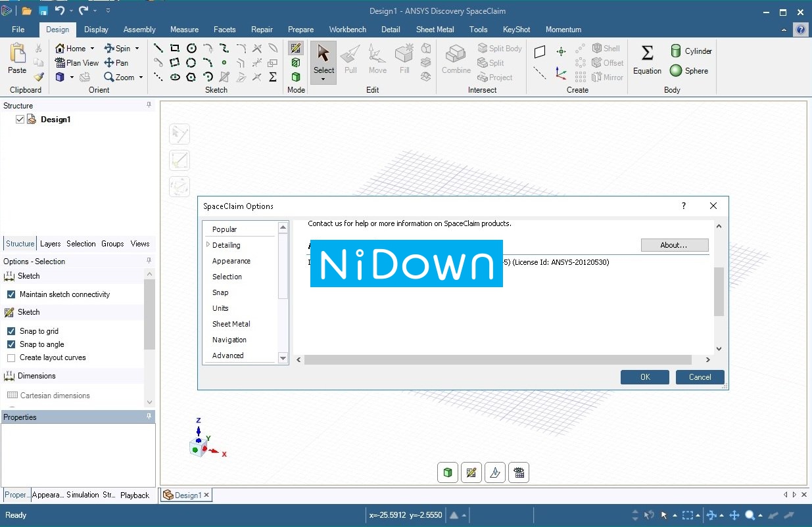This screenshot has width=812, height=527.
Task: Select the Rectangle sketch tool
Action: pyautogui.click(x=175, y=48)
